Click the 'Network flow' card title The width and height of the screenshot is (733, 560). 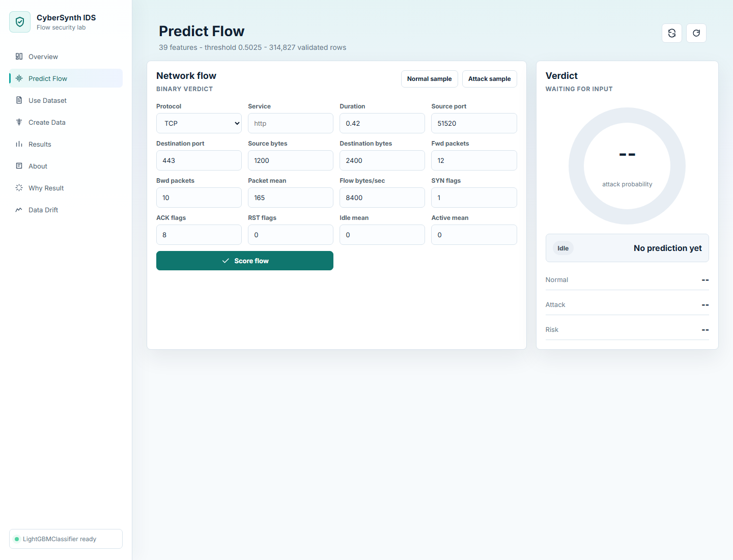(x=186, y=76)
